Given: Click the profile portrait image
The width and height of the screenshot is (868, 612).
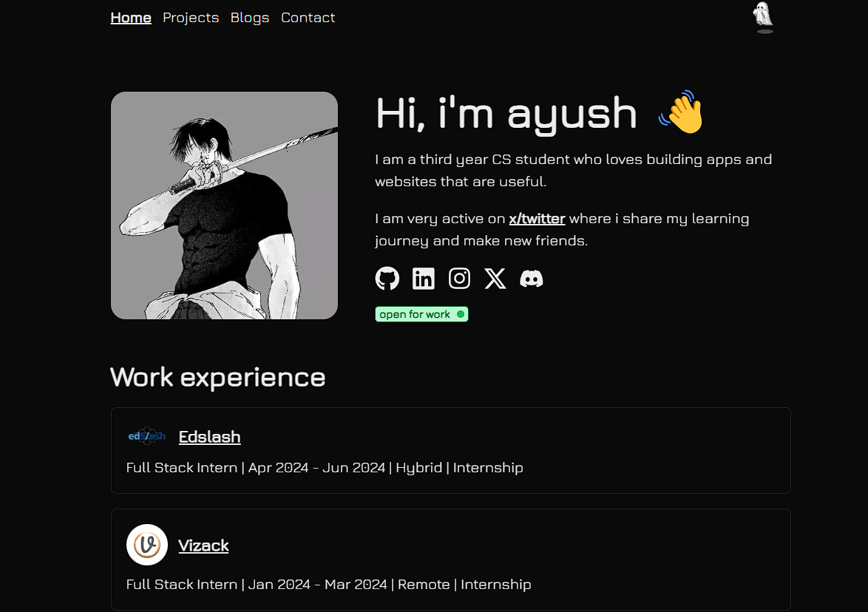Looking at the screenshot, I should point(224,205).
